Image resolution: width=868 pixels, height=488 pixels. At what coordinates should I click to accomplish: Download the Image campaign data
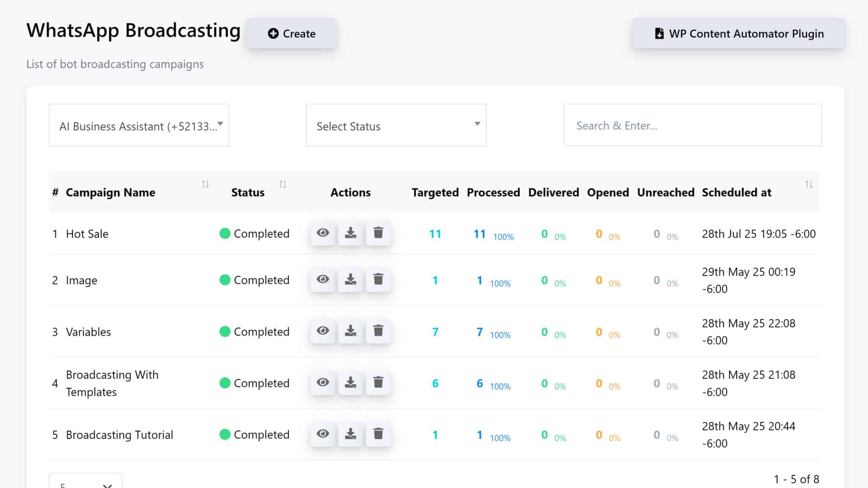[351, 280]
